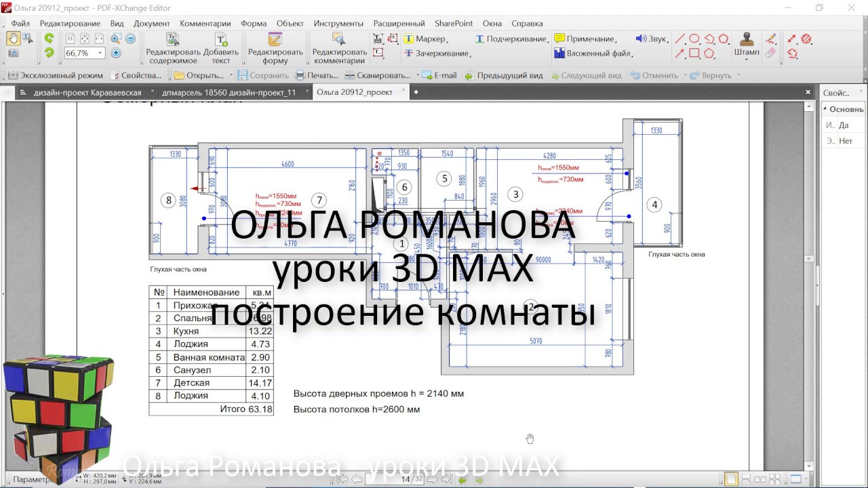Activate the Маркер highlight tool
Viewport: 868px width, 488px height.
pyautogui.click(x=426, y=39)
